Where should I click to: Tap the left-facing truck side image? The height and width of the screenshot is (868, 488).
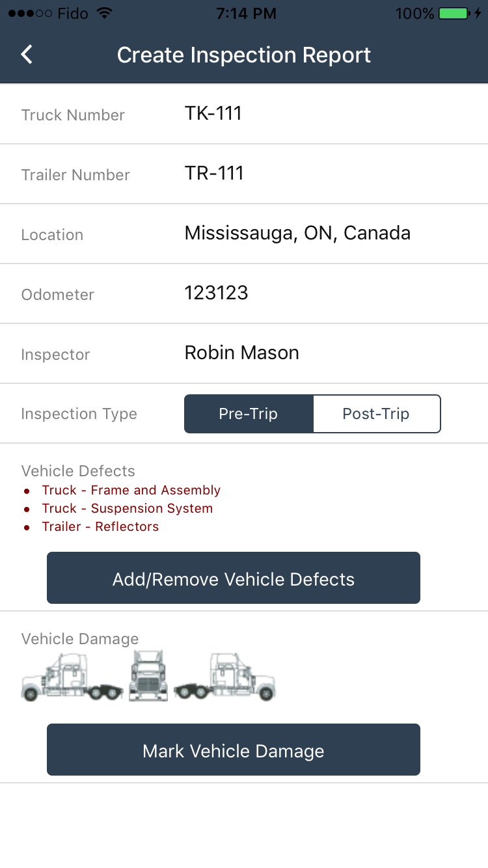[x=72, y=677]
